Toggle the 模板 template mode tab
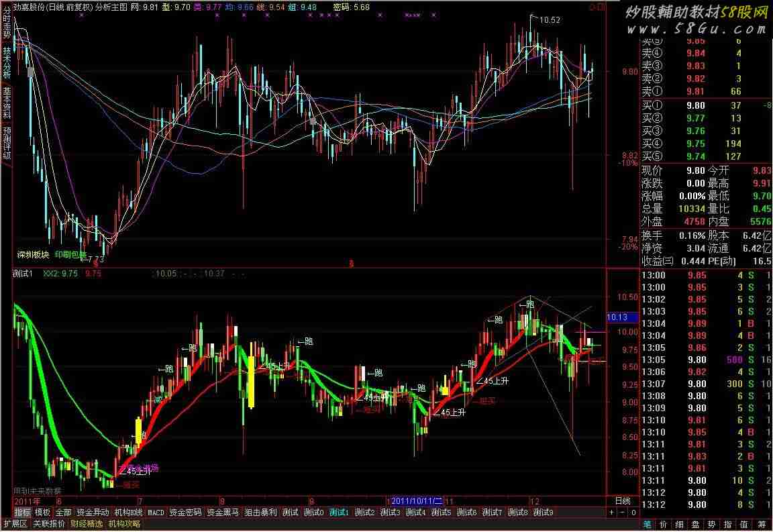The image size is (773, 532). (43, 513)
